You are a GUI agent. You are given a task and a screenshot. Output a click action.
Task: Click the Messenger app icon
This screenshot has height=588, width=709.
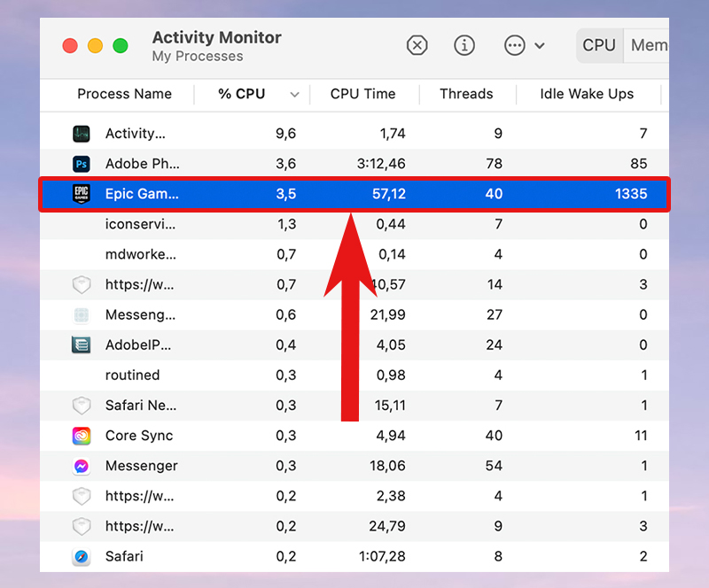coord(82,466)
